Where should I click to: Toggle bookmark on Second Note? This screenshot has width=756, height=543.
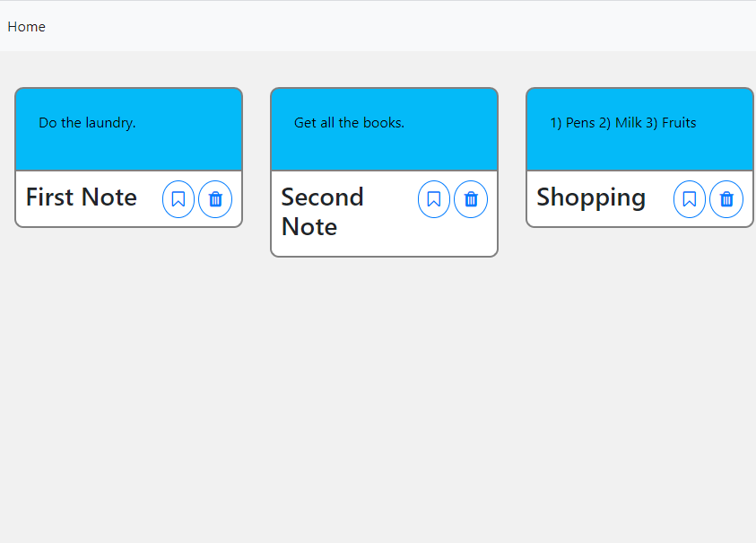(x=434, y=199)
